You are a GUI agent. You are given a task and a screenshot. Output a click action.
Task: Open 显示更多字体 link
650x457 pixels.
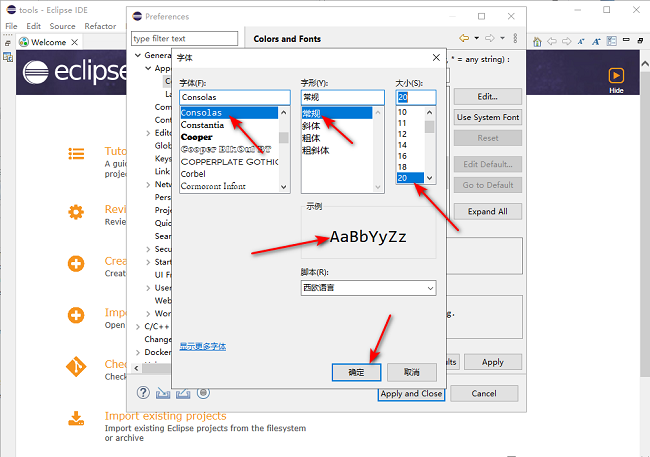tap(203, 346)
